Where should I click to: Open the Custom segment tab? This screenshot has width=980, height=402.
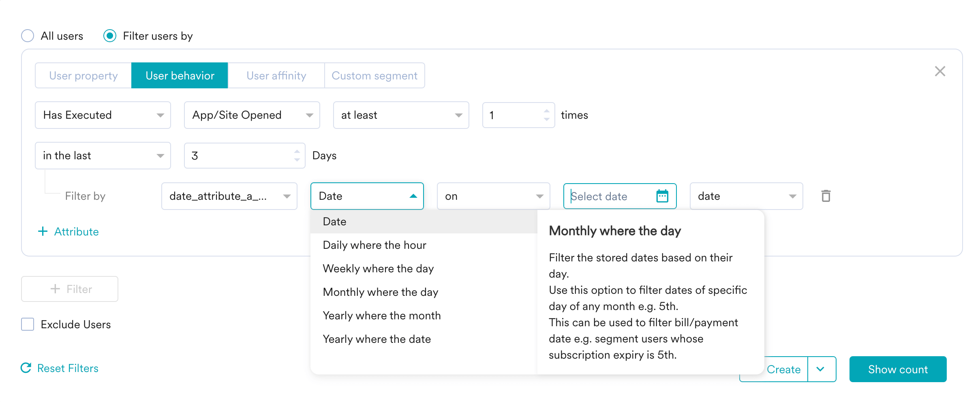[x=374, y=76]
